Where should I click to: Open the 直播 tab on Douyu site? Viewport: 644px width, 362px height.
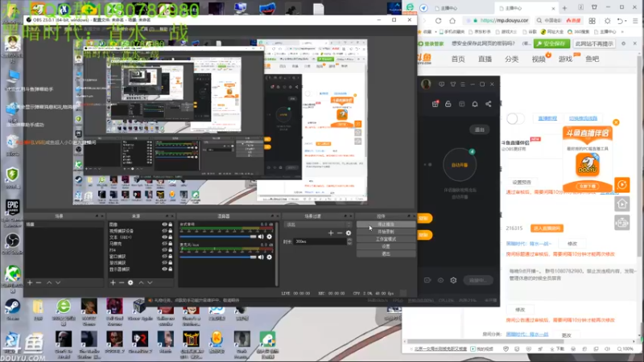(485, 59)
